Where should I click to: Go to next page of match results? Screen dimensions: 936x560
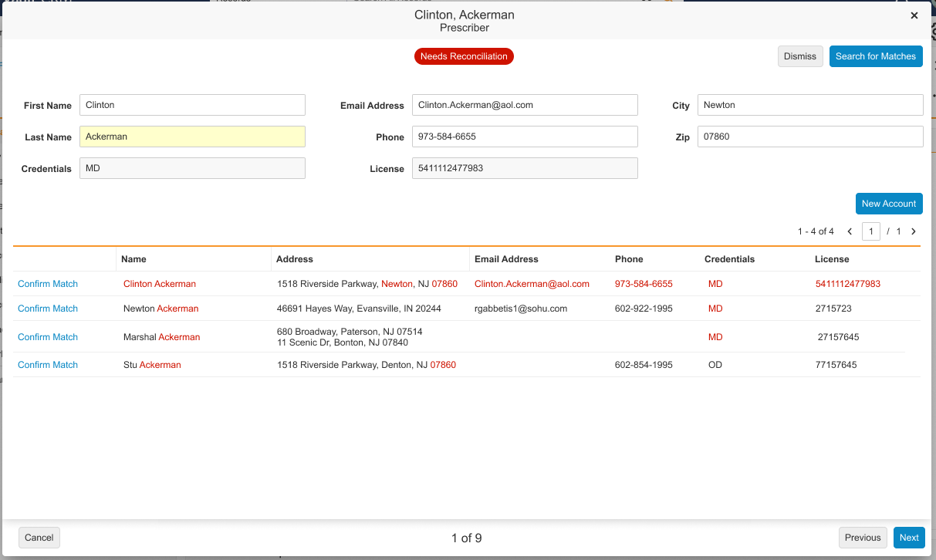[x=914, y=231]
